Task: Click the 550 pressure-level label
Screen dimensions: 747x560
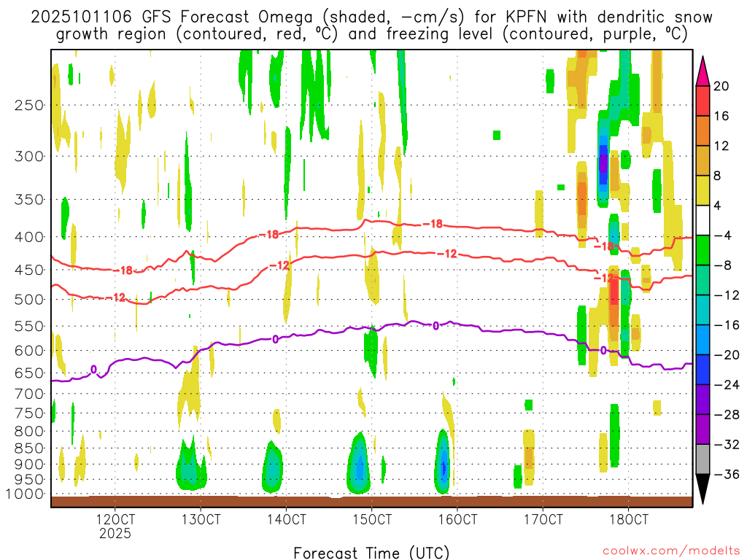Action: pyautogui.click(x=29, y=326)
